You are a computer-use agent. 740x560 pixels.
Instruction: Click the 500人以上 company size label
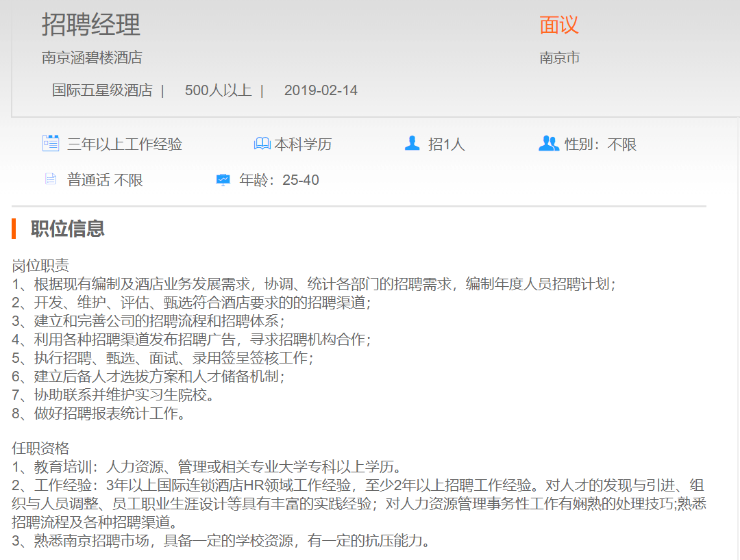click(x=218, y=90)
